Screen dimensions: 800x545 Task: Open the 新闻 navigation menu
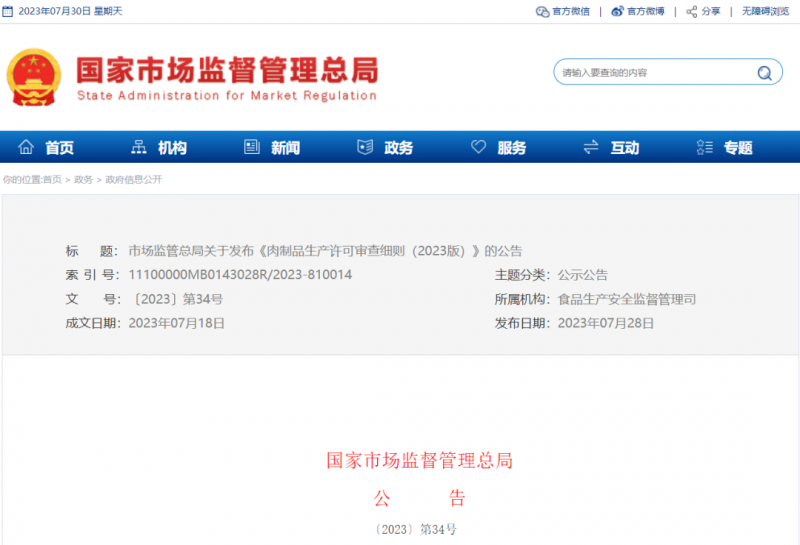click(285, 147)
